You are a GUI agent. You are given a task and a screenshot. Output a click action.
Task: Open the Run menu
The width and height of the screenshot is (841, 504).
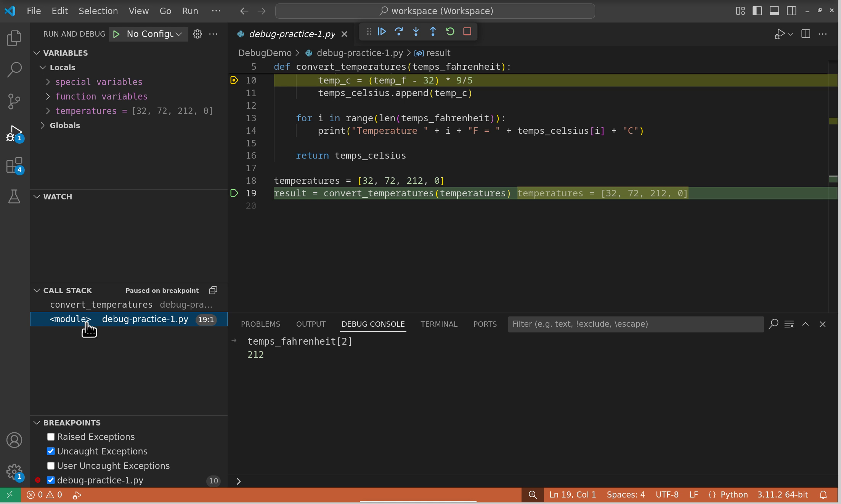point(189,11)
